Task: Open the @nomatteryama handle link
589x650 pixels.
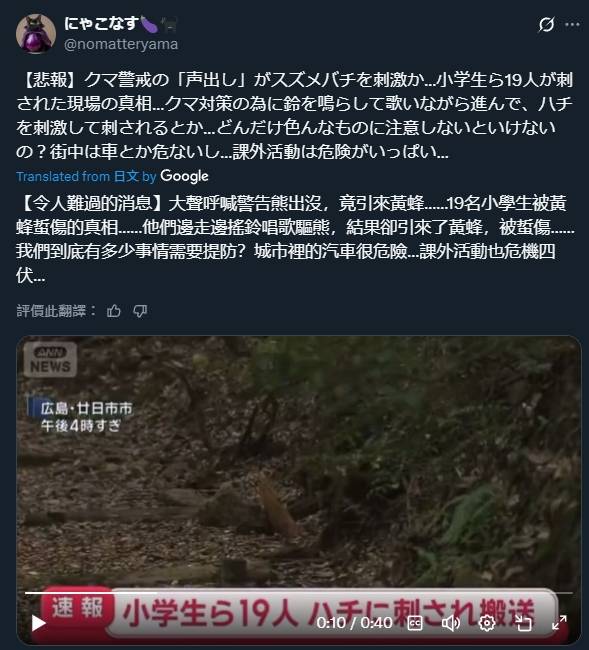Action: point(121,44)
